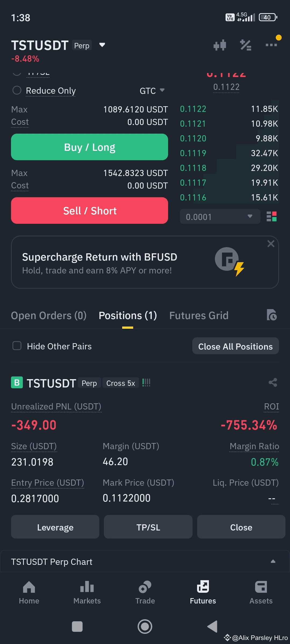Open the GTC time-in-force dropdown
The image size is (290, 644).
152,91
